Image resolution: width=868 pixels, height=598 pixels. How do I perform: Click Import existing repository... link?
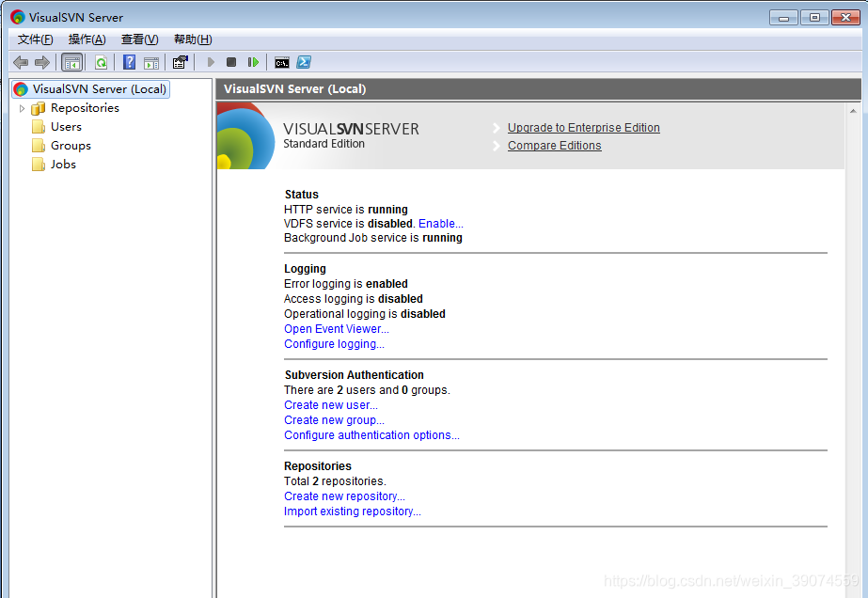[x=352, y=511]
